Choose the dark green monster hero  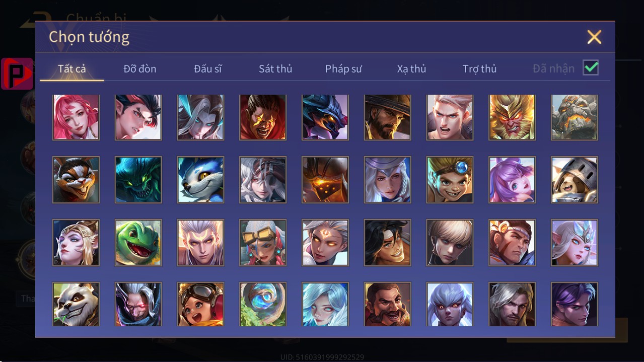point(138,180)
